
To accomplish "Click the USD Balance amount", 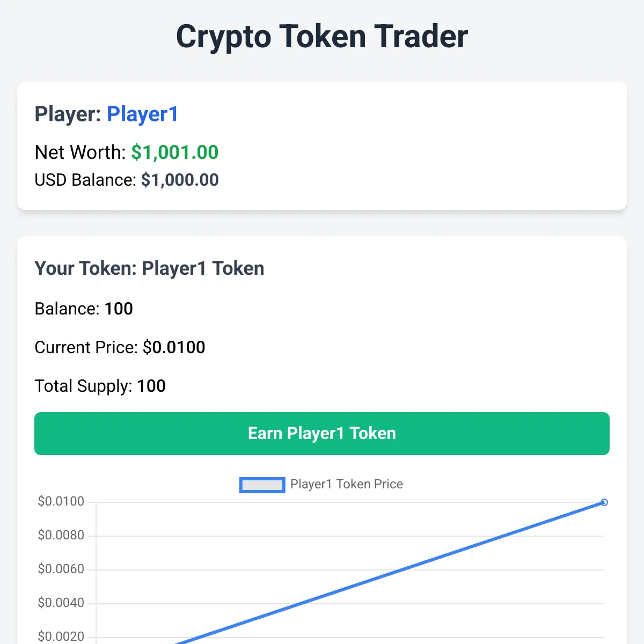I will point(180,180).
